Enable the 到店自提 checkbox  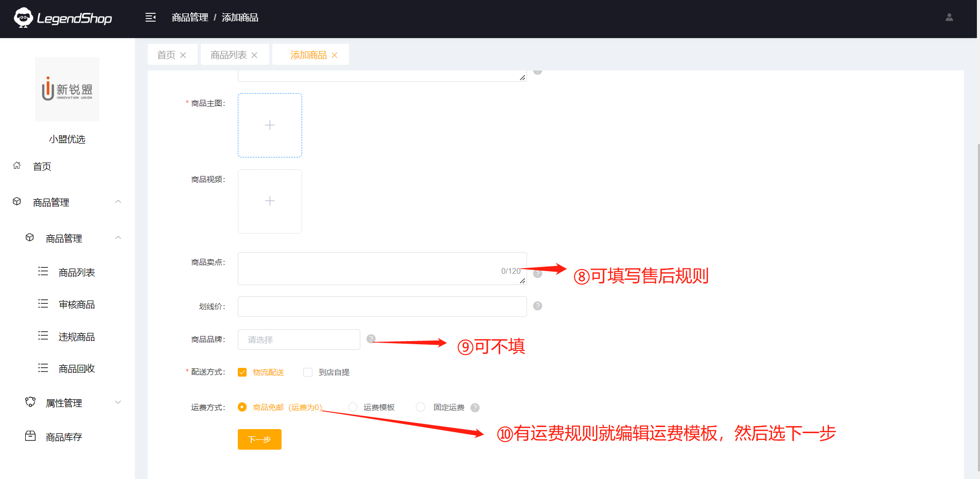coord(308,372)
